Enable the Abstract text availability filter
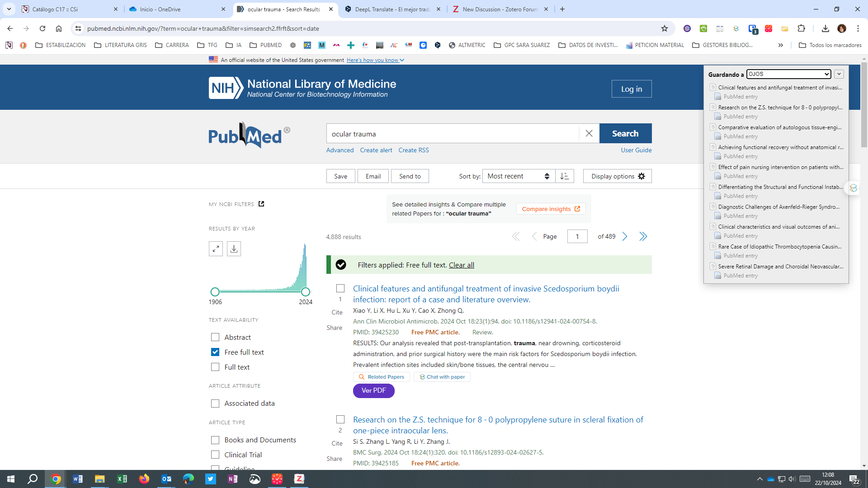The height and width of the screenshot is (488, 868). tap(215, 337)
